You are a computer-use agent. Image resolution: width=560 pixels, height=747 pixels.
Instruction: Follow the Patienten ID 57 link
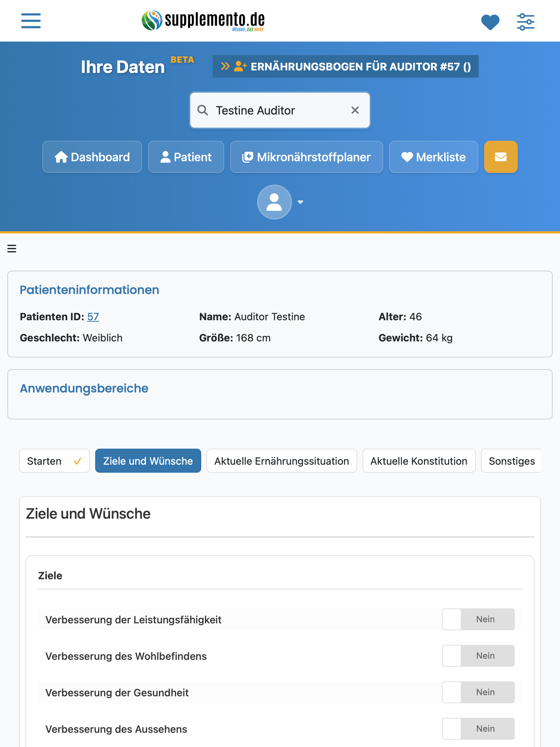[93, 317]
